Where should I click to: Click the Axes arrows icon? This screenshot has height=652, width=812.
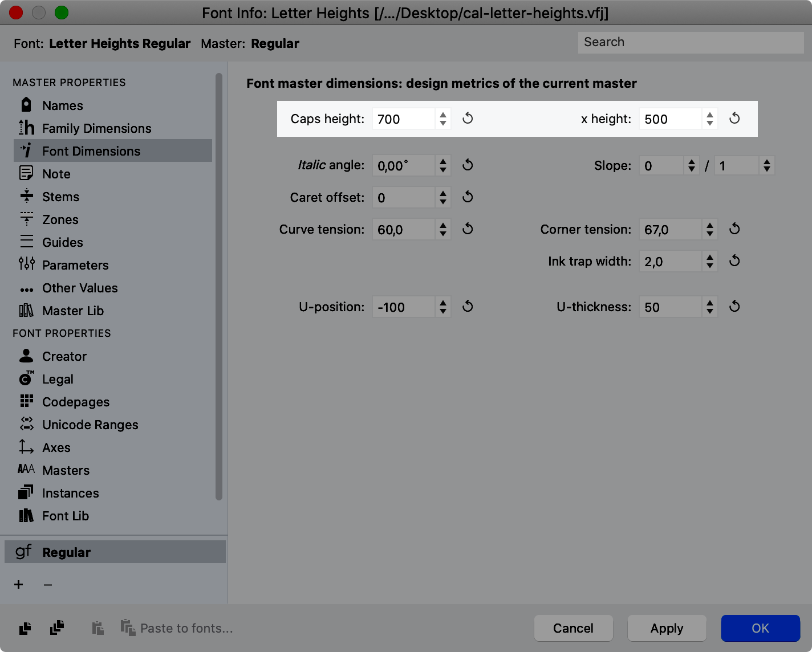tap(26, 447)
